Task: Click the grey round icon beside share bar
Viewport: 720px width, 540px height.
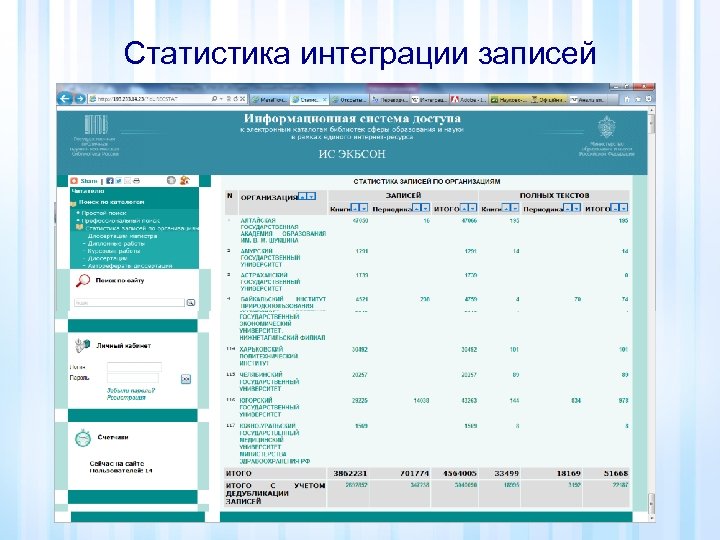Action: click(171, 180)
